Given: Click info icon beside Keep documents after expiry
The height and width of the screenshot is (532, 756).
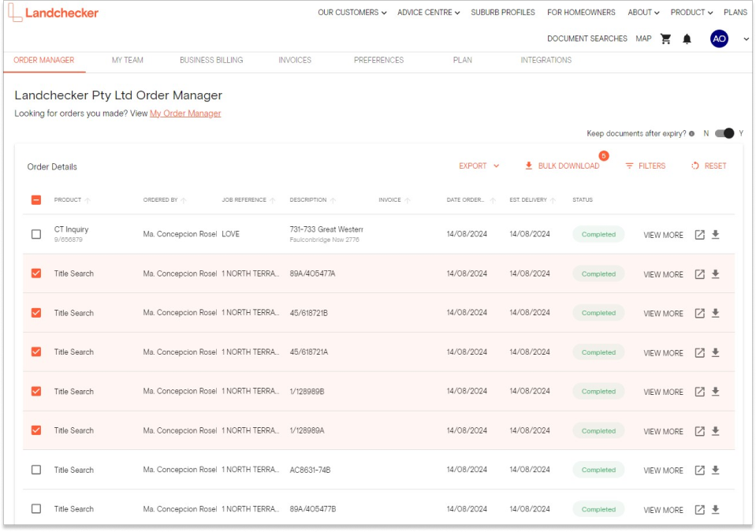Looking at the screenshot, I should (x=692, y=133).
